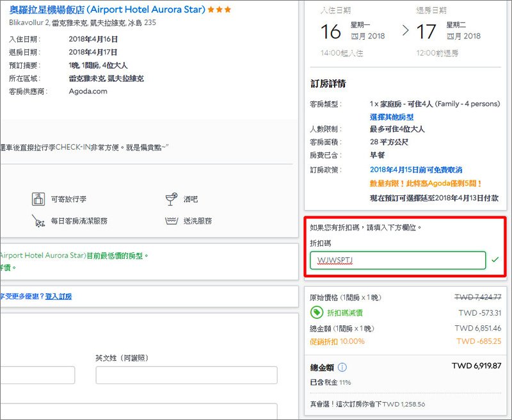This screenshot has height=420, width=512.
Task: Click the 12:00前退房 check-out time text
Action: pos(437,53)
